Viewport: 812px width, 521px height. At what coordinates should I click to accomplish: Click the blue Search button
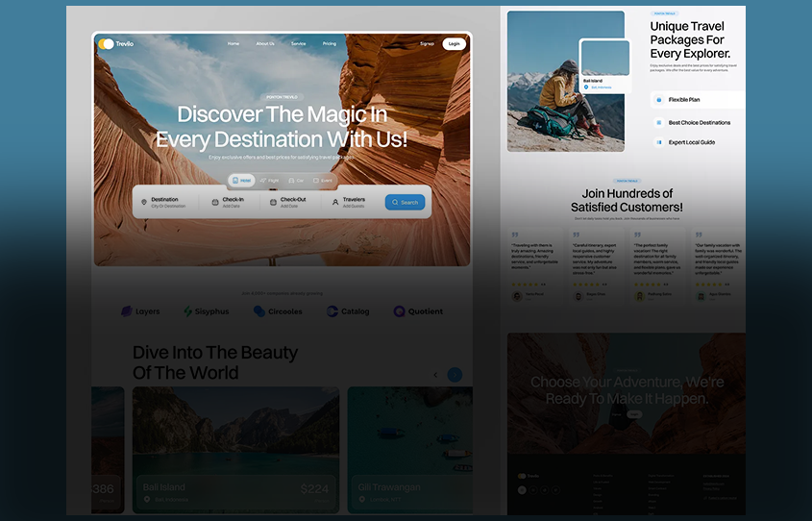click(x=405, y=203)
